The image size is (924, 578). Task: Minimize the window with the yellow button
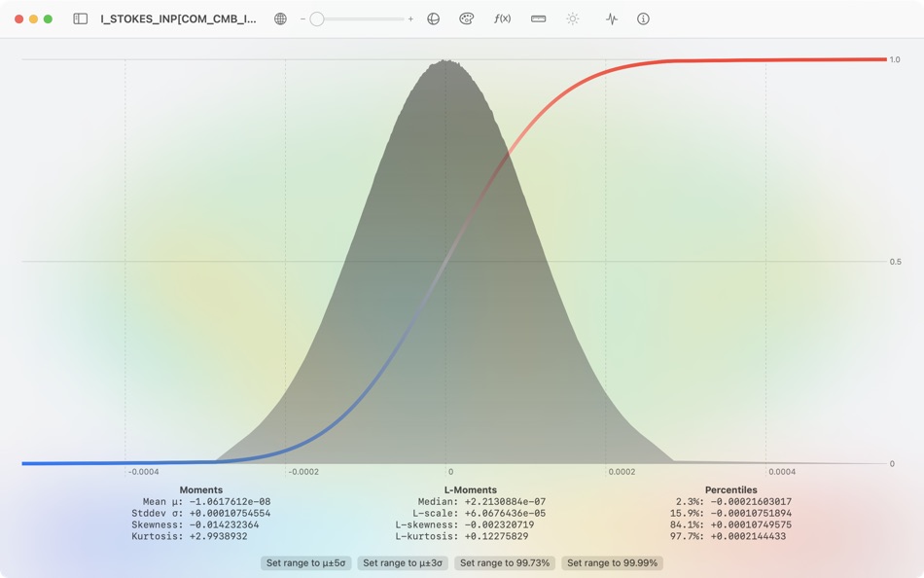tap(34, 18)
